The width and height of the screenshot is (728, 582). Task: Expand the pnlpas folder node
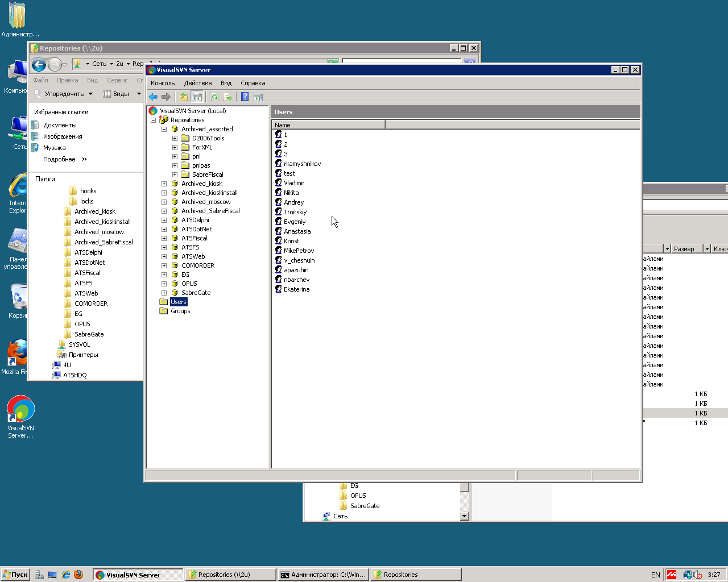tap(175, 165)
